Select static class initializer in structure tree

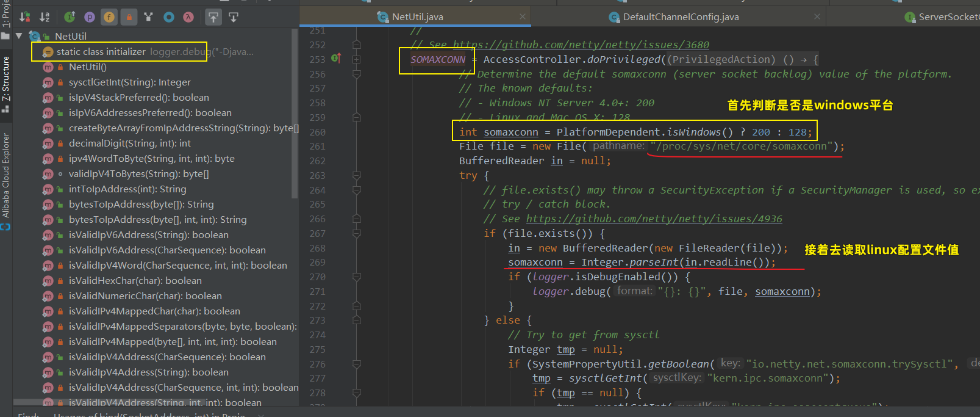click(101, 52)
